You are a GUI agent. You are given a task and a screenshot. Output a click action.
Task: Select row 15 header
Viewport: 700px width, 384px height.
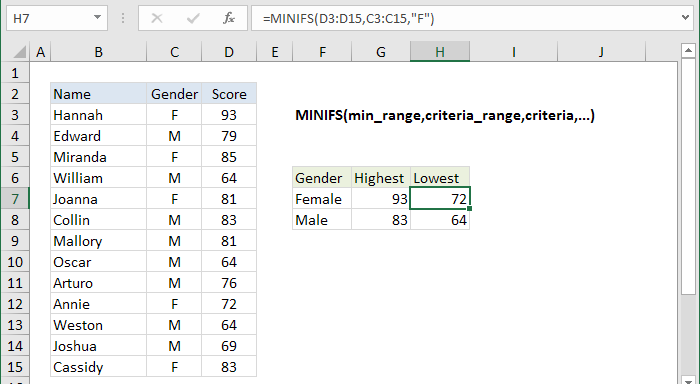click(x=15, y=367)
